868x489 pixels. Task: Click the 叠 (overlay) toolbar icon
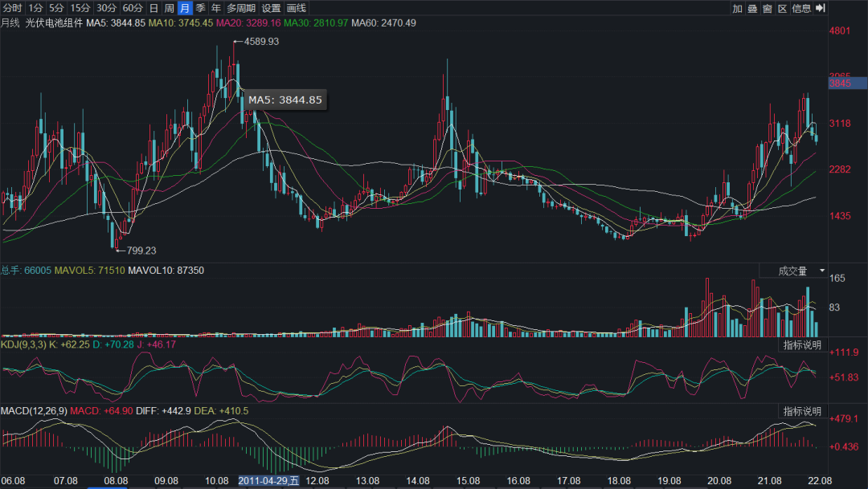pos(752,8)
